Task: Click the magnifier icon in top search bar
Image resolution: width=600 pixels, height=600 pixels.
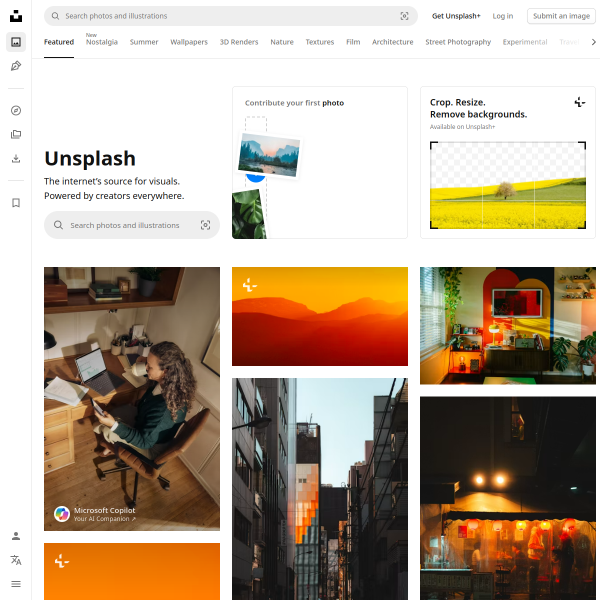Action: click(55, 16)
